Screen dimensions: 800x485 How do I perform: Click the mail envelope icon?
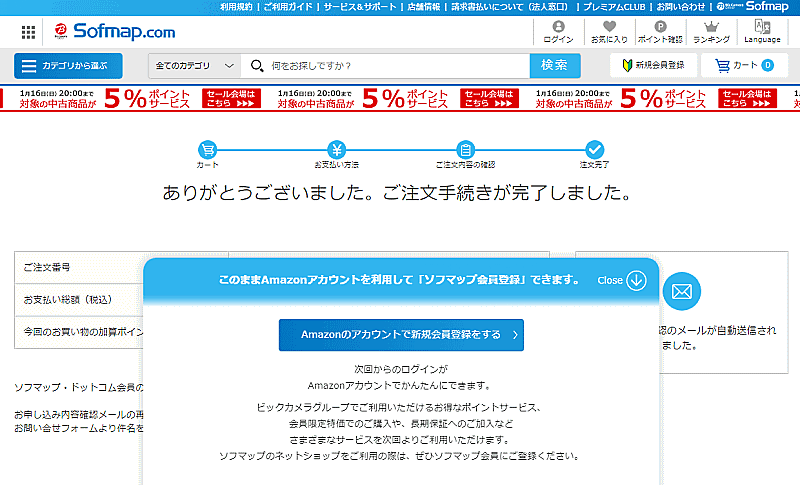click(682, 292)
